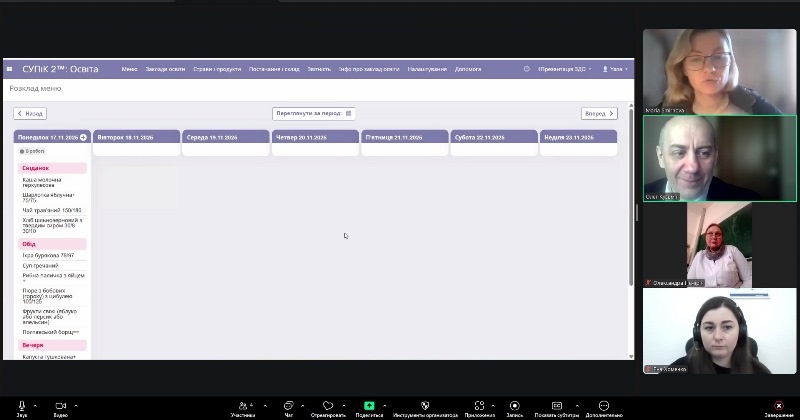Screen dimensions: 800x420
Task: Open Zoom reactions (Отреагировать)
Action: [328, 408]
